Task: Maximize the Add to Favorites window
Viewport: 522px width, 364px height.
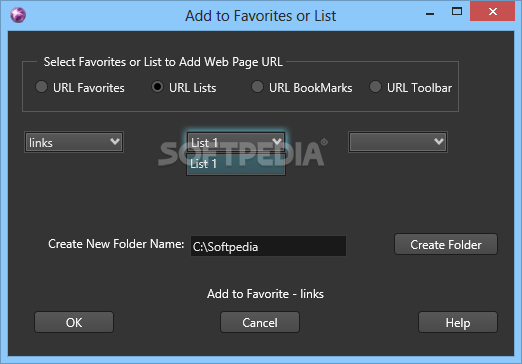Action: pyautogui.click(x=457, y=12)
